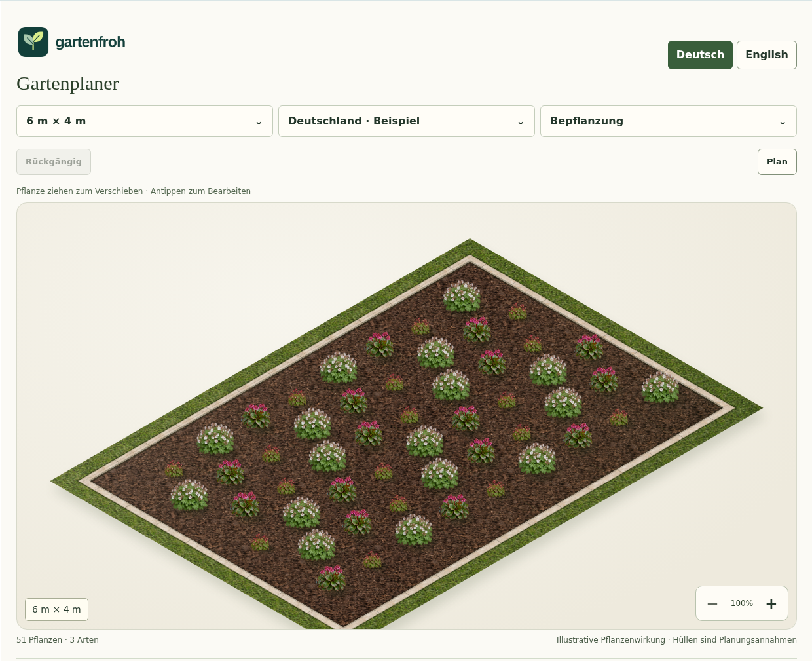The height and width of the screenshot is (661, 812).
Task: Click the gartenfroh sprout logo icon
Action: [33, 42]
